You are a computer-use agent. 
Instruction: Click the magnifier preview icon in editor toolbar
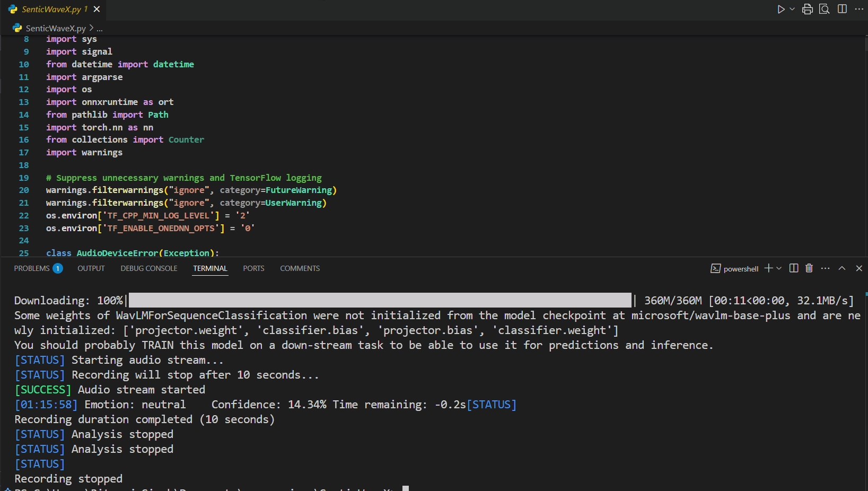825,9
